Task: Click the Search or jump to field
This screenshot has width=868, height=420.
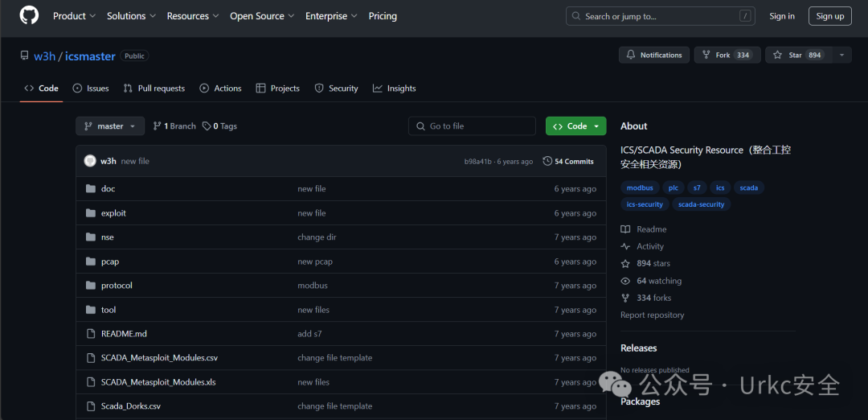Action: click(x=661, y=16)
